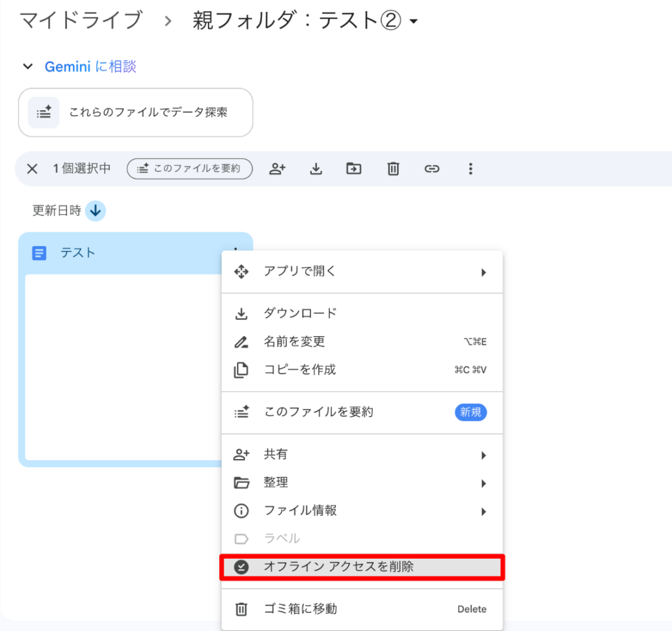Open the 親フォルダ：テスト② folder dropdown
This screenshot has height=631, width=672.
[413, 22]
